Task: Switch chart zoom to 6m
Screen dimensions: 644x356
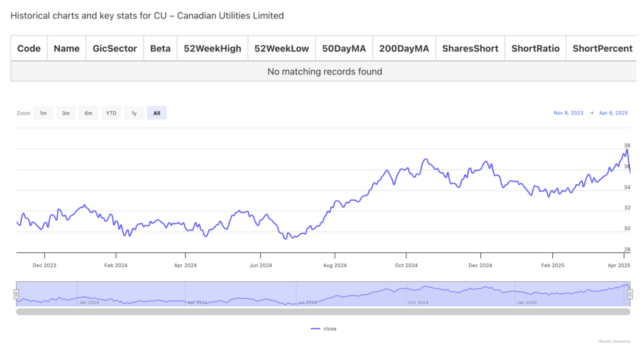Action: coord(89,113)
